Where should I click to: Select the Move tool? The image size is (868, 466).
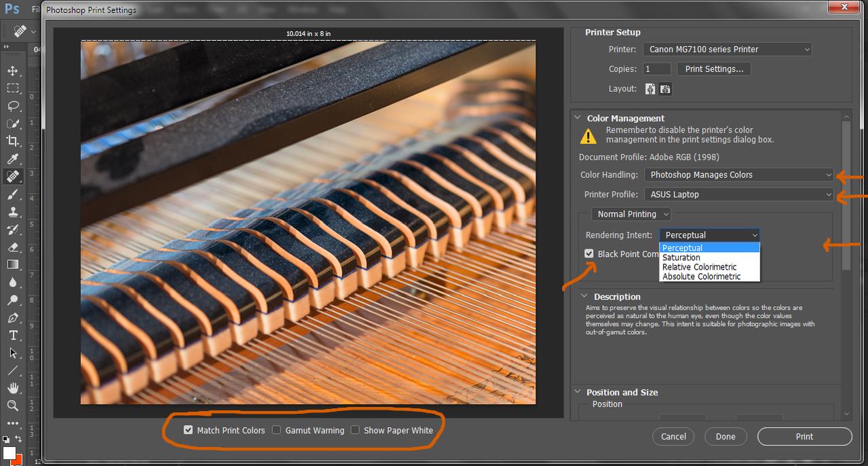13,71
